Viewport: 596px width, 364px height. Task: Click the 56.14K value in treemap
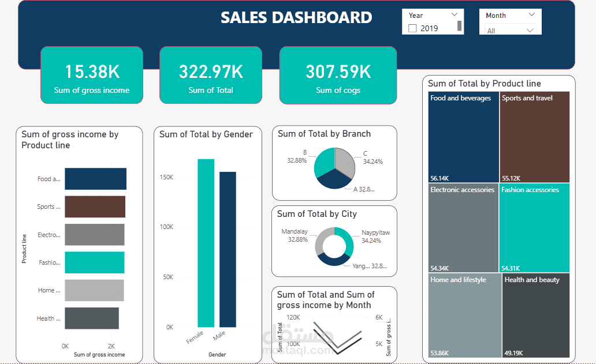point(439,178)
